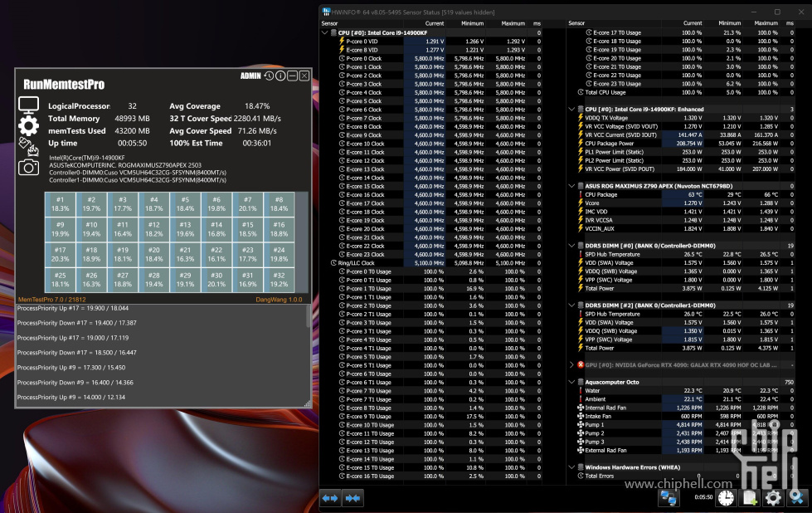Image resolution: width=812 pixels, height=513 pixels.
Task: Click the '0:05:50' elapsed time in HWiNFO
Action: [x=703, y=497]
